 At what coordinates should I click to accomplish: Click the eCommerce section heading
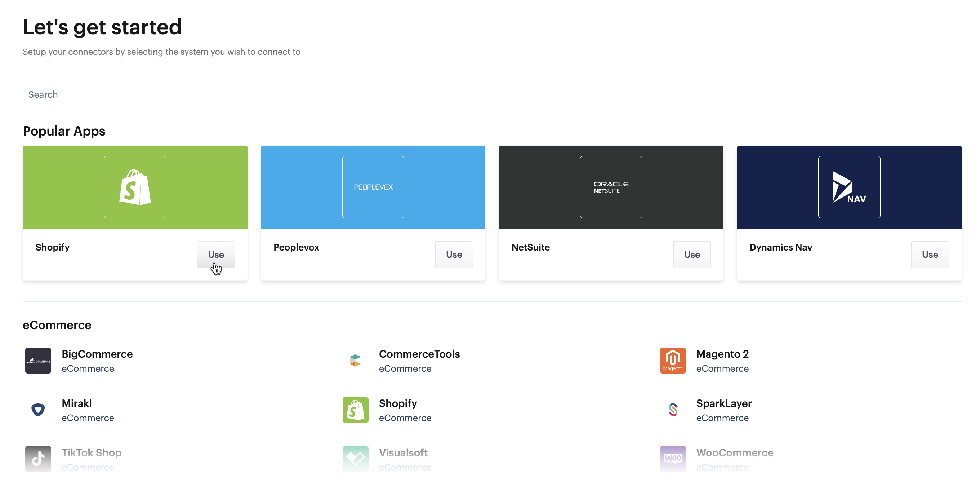(x=57, y=325)
